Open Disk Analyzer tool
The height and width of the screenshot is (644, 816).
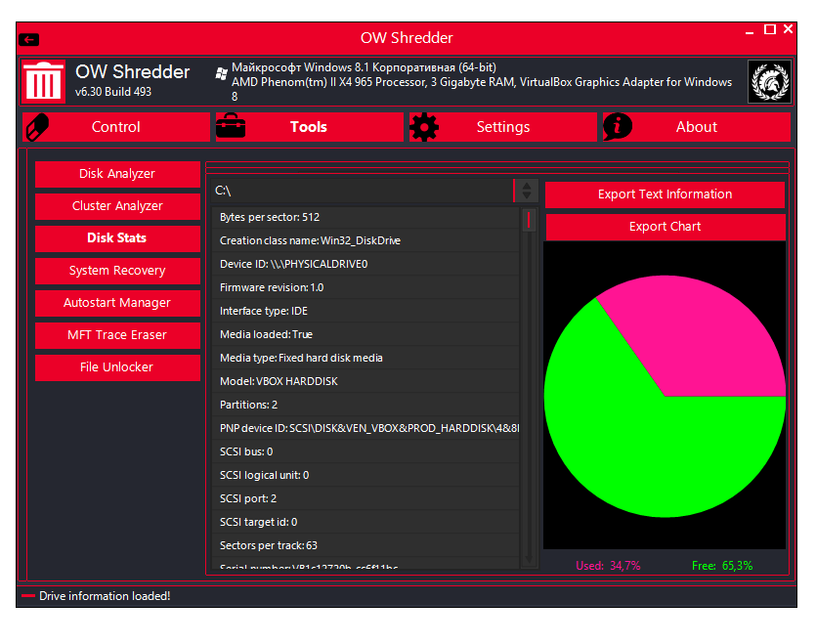click(117, 174)
